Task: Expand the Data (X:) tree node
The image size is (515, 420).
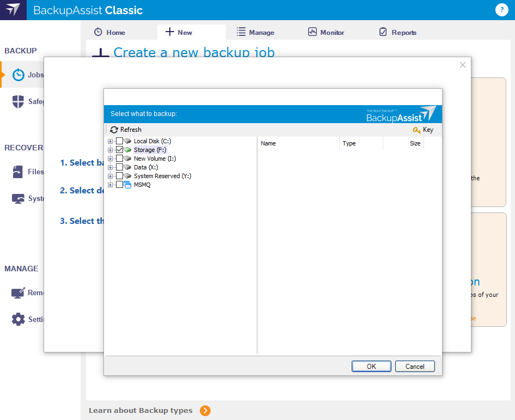Action: point(111,168)
